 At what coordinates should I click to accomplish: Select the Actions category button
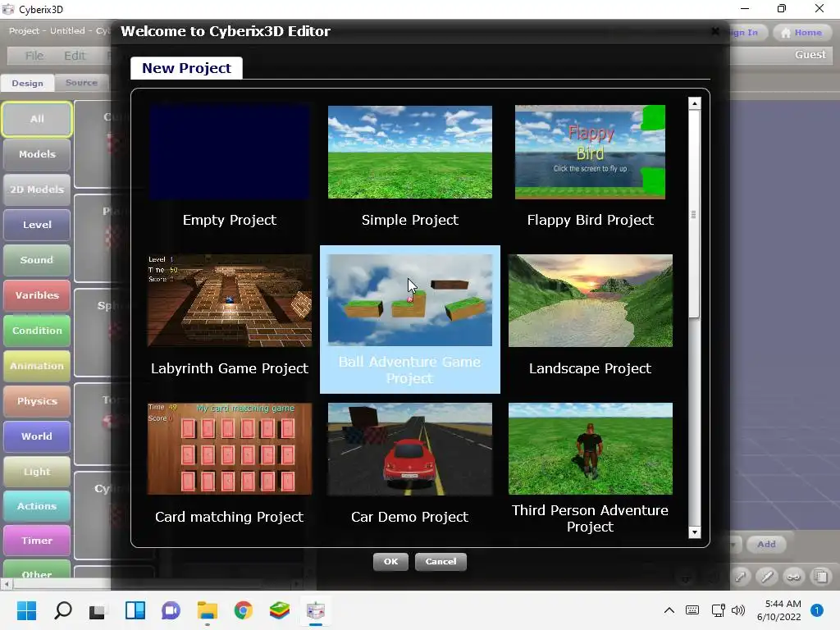[37, 506]
